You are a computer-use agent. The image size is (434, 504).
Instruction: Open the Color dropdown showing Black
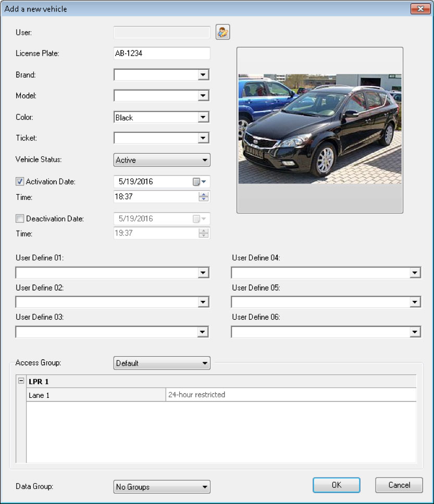pos(203,117)
